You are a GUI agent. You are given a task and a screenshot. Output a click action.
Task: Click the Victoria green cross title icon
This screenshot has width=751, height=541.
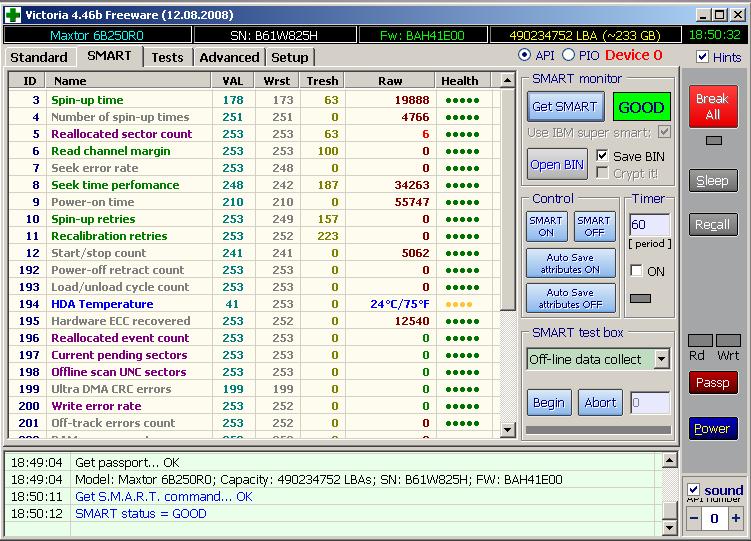click(13, 14)
